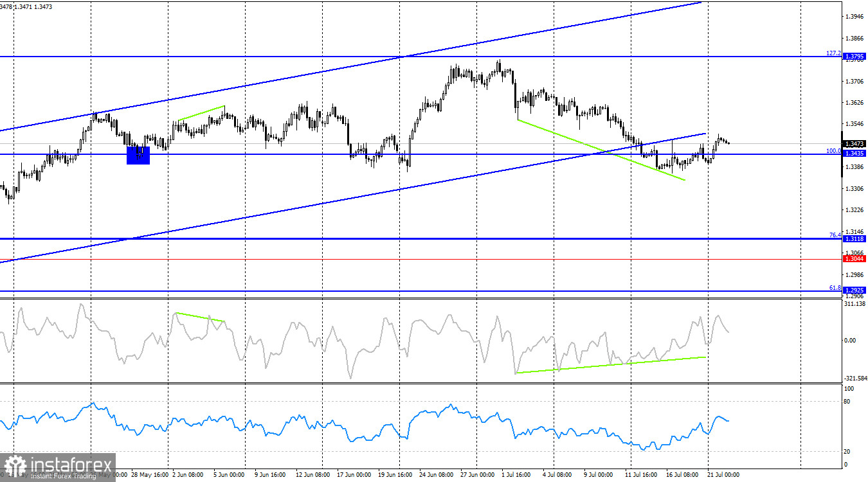Click the 16 Jul 08:00 date label
The width and height of the screenshot is (868, 482).
coord(683,475)
